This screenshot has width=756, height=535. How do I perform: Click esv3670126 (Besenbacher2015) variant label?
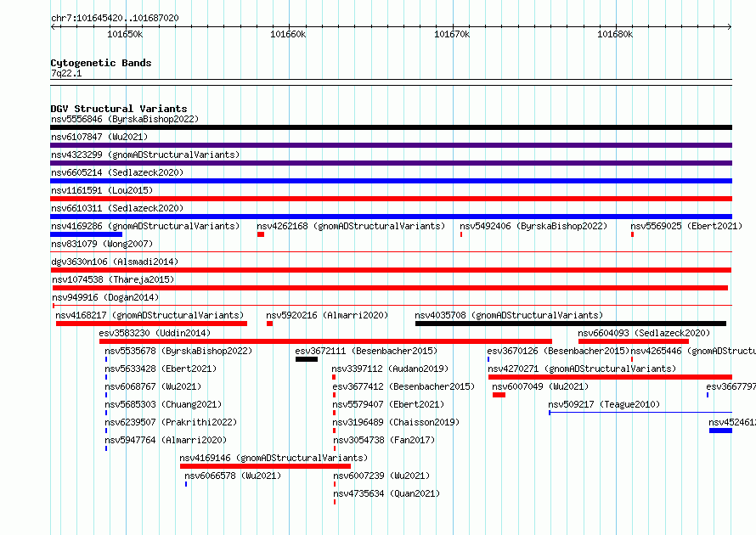tap(558, 351)
